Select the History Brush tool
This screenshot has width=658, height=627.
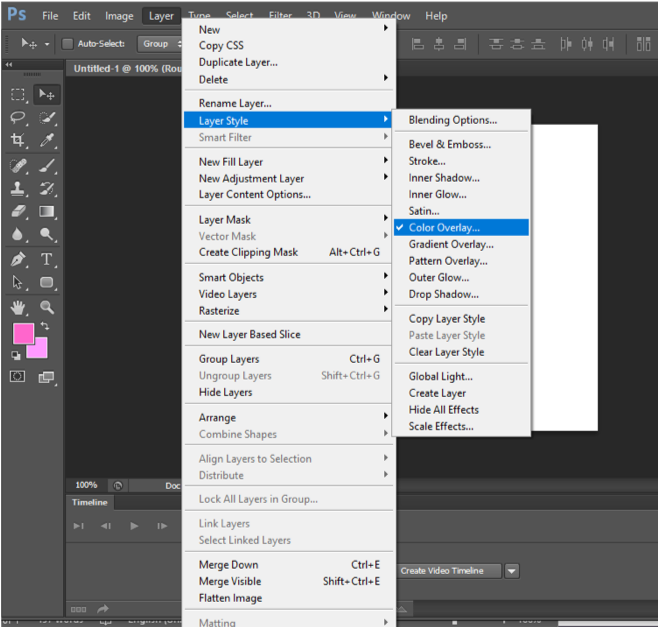(47, 188)
